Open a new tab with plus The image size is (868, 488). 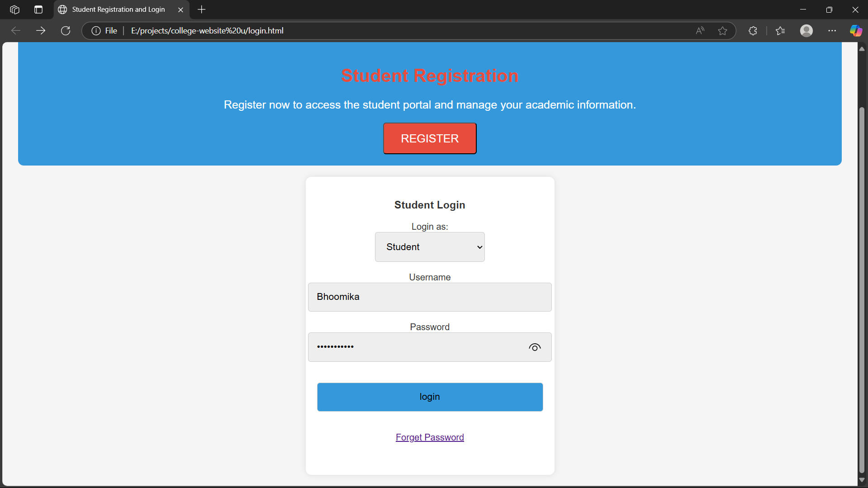pyautogui.click(x=202, y=9)
